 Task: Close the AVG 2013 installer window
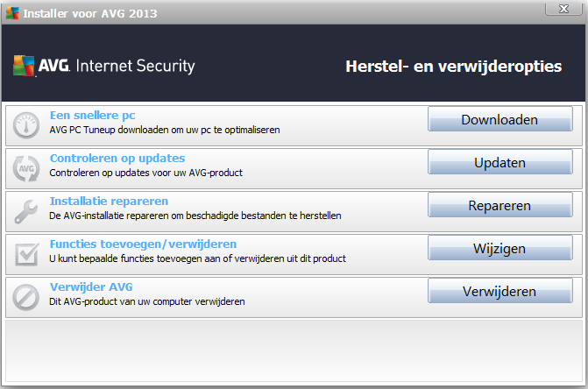563,9
